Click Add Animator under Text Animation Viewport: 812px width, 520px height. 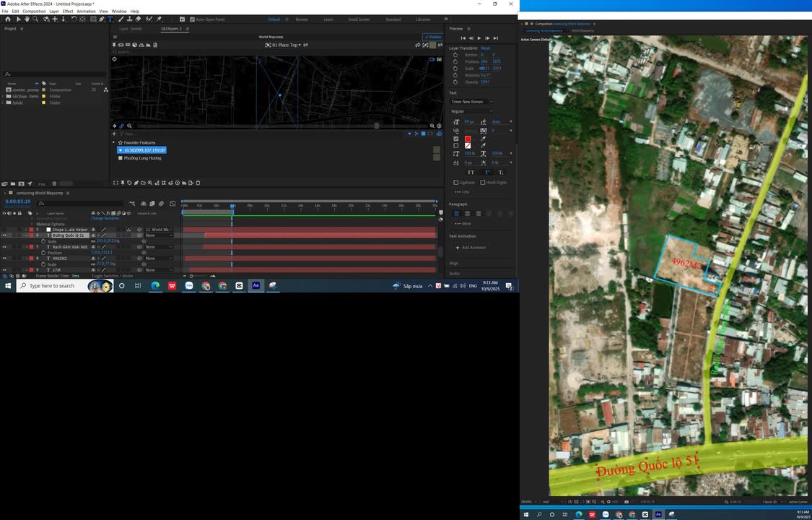[x=471, y=248]
